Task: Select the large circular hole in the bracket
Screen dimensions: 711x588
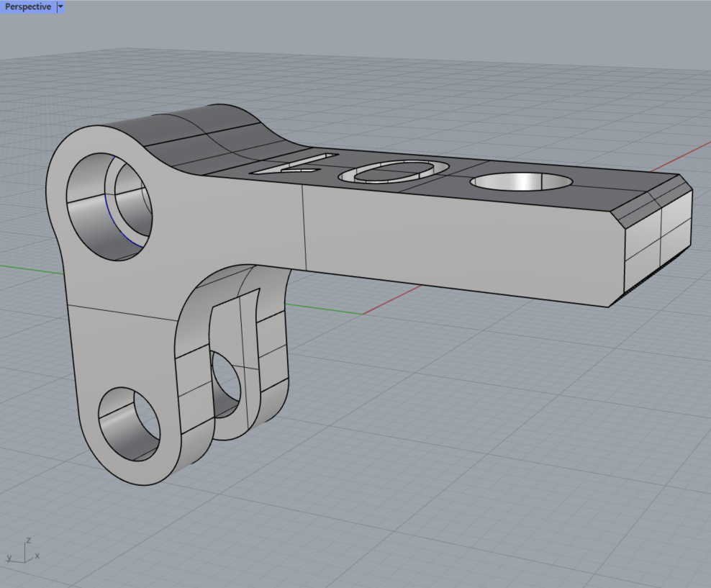Action: tap(109, 207)
